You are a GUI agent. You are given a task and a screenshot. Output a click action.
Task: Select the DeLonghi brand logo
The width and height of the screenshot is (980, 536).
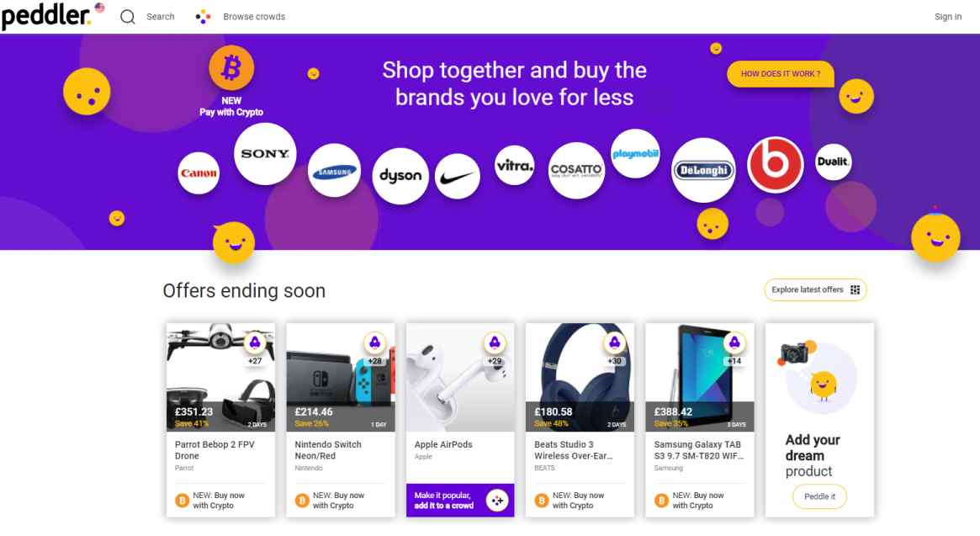[704, 170]
